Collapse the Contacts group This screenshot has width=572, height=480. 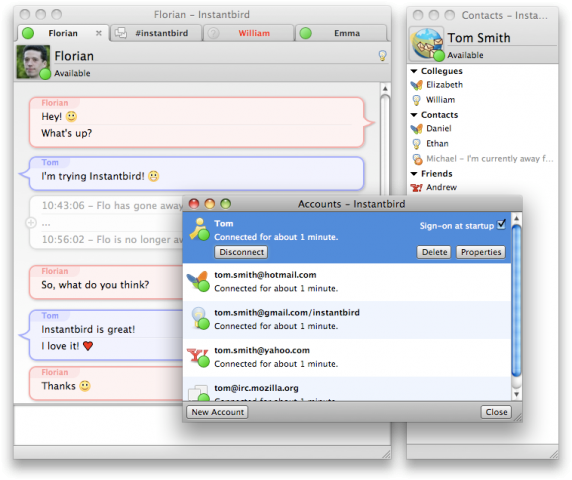point(414,115)
